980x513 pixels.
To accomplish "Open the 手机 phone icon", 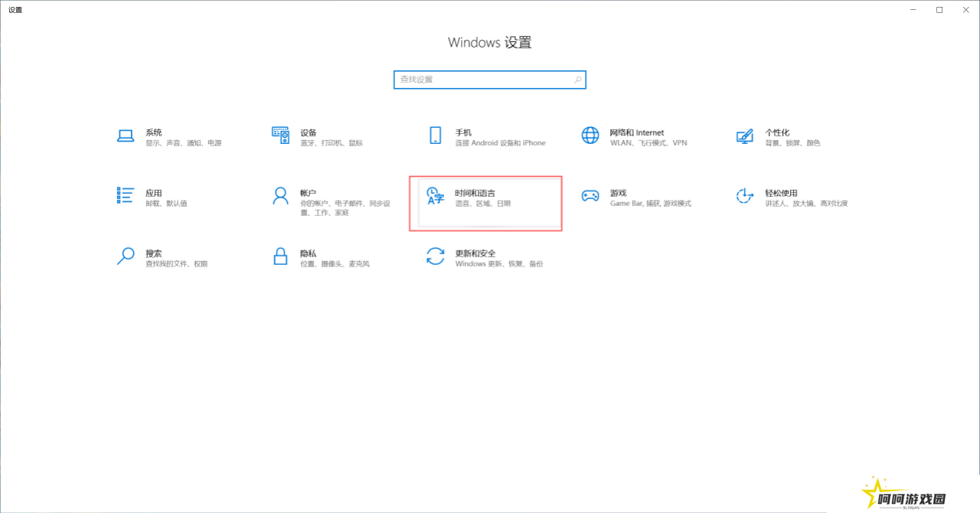I will pos(436,136).
